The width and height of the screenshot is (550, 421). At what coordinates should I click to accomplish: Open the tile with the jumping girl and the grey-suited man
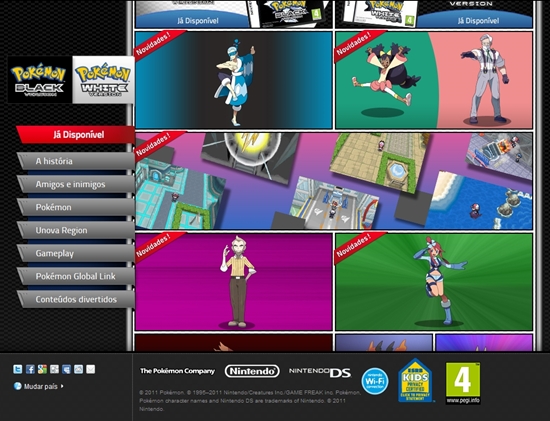434,80
